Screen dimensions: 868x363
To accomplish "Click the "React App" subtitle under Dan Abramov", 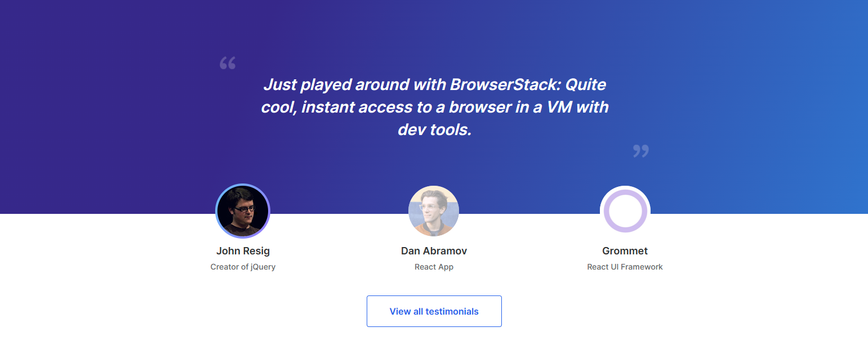I will point(434,267).
